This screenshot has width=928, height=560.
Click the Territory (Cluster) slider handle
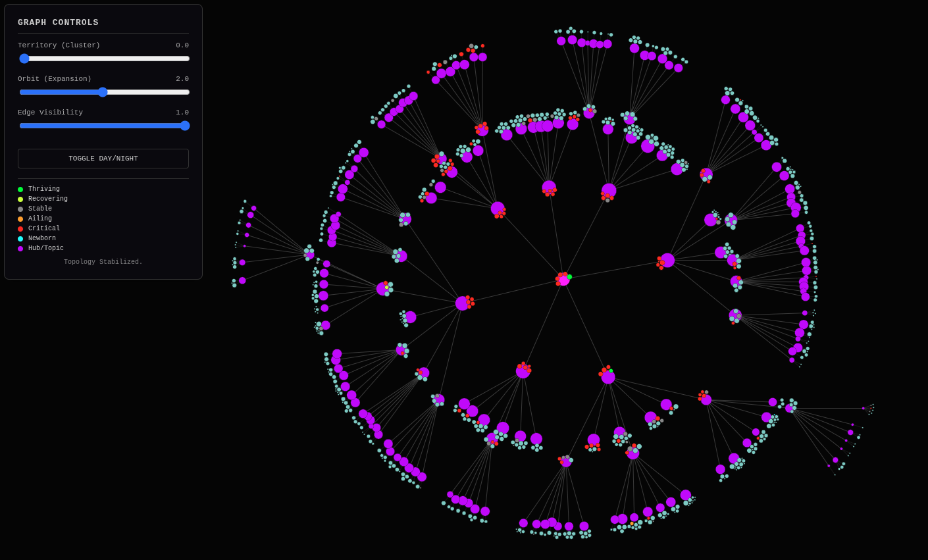24,59
